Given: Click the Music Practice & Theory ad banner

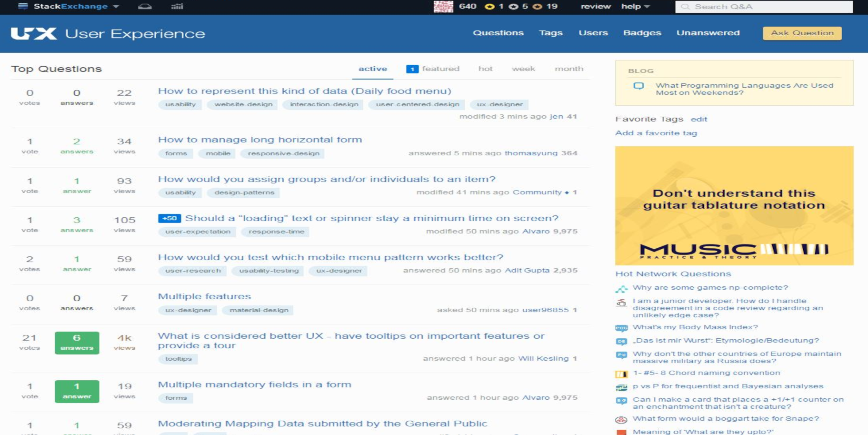Looking at the screenshot, I should (x=734, y=206).
